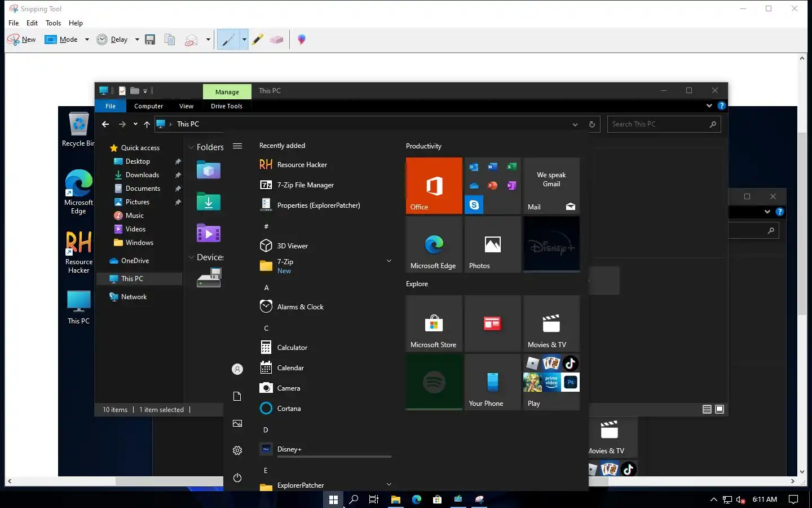Click the Office tile

coord(434,186)
